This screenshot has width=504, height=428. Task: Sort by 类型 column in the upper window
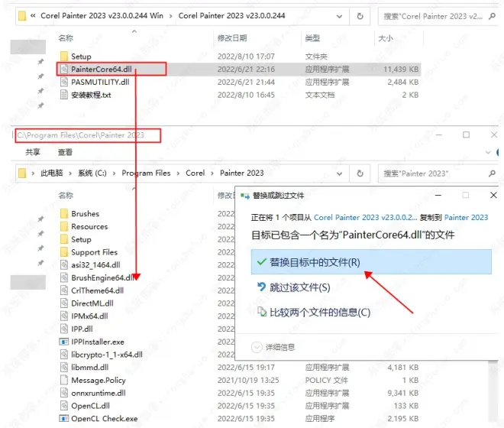tap(312, 38)
